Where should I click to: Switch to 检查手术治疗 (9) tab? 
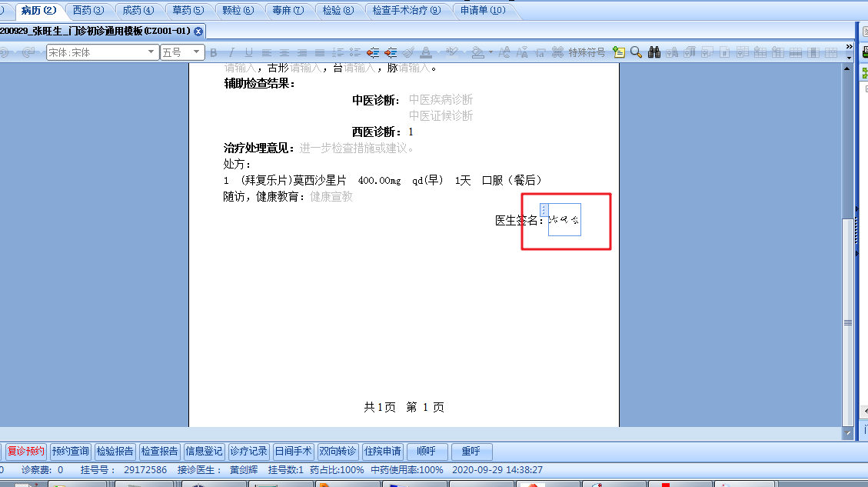tap(407, 11)
